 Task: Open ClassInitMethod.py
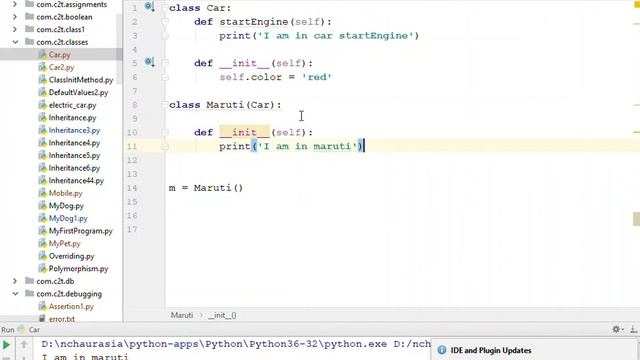81,80
